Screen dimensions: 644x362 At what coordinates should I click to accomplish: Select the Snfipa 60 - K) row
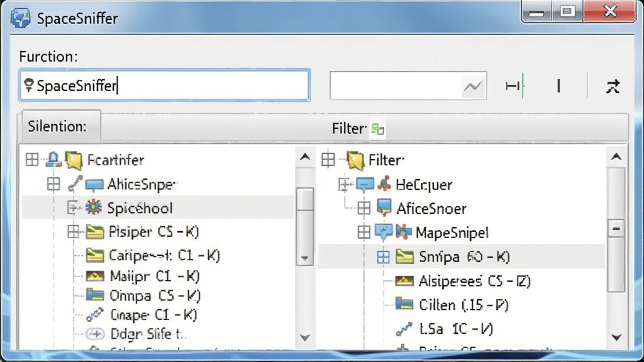click(462, 256)
